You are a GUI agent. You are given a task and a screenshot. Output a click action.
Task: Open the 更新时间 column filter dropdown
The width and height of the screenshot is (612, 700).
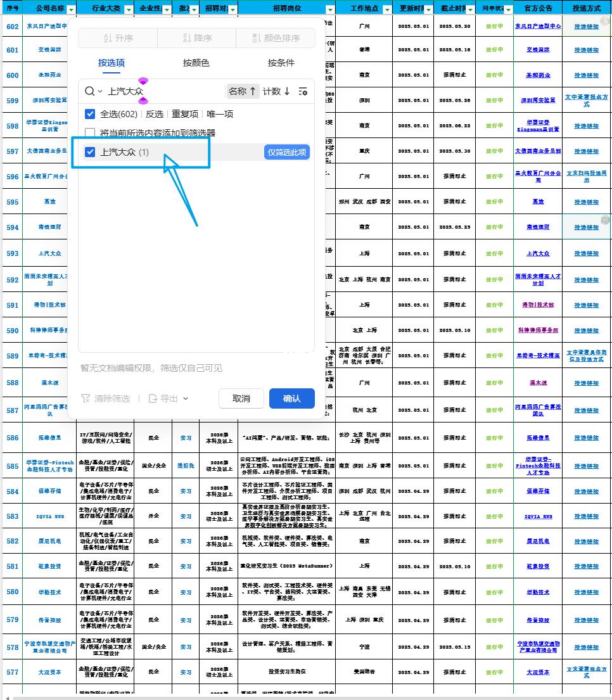(x=428, y=10)
